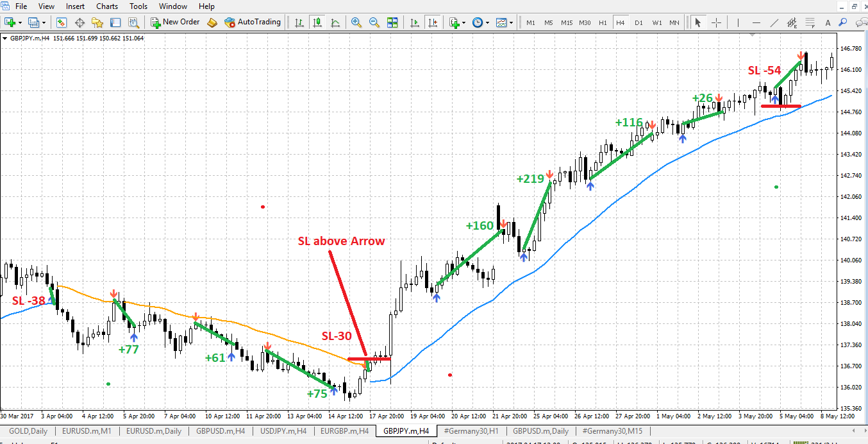Select the Crosshair tool

(x=716, y=22)
